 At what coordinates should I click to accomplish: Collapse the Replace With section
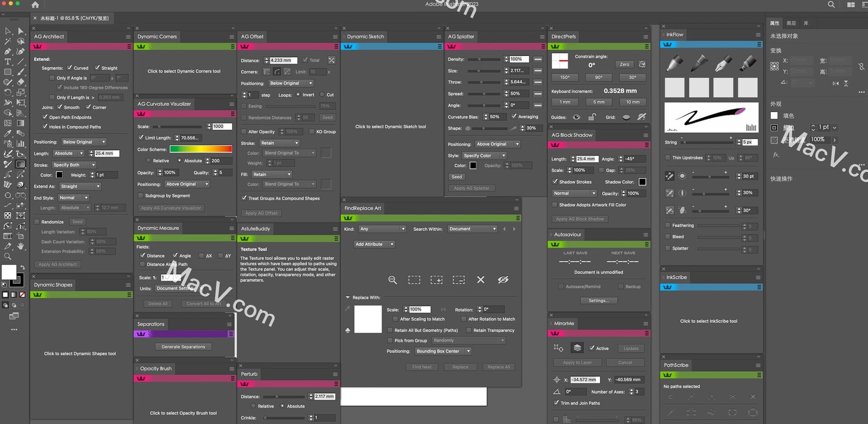point(348,297)
